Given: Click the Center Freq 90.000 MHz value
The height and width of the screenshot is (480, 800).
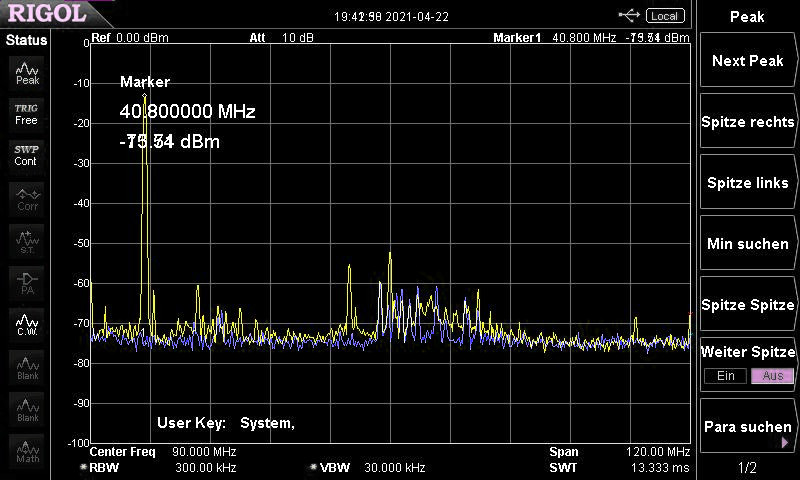Looking at the screenshot, I should [204, 452].
